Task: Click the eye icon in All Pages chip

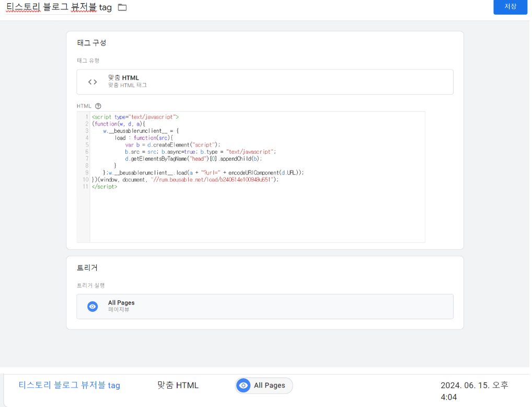Action: pyautogui.click(x=244, y=386)
